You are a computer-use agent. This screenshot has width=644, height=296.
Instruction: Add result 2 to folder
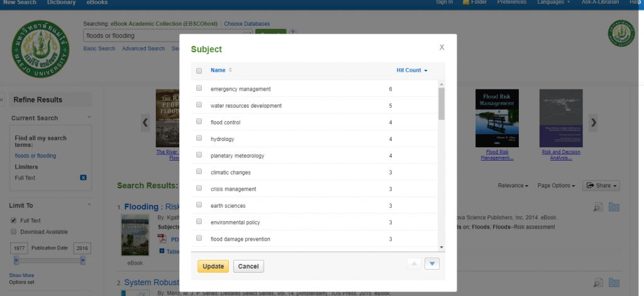click(614, 282)
